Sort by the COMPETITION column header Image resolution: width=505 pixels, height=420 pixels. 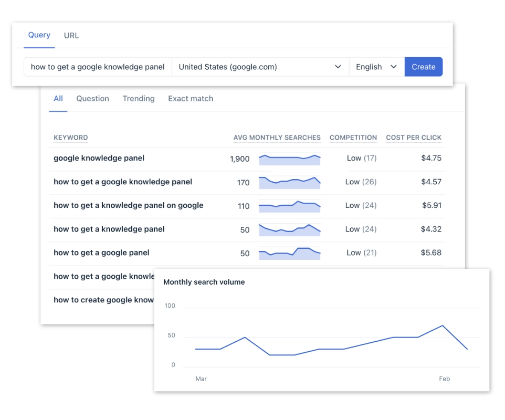point(353,138)
